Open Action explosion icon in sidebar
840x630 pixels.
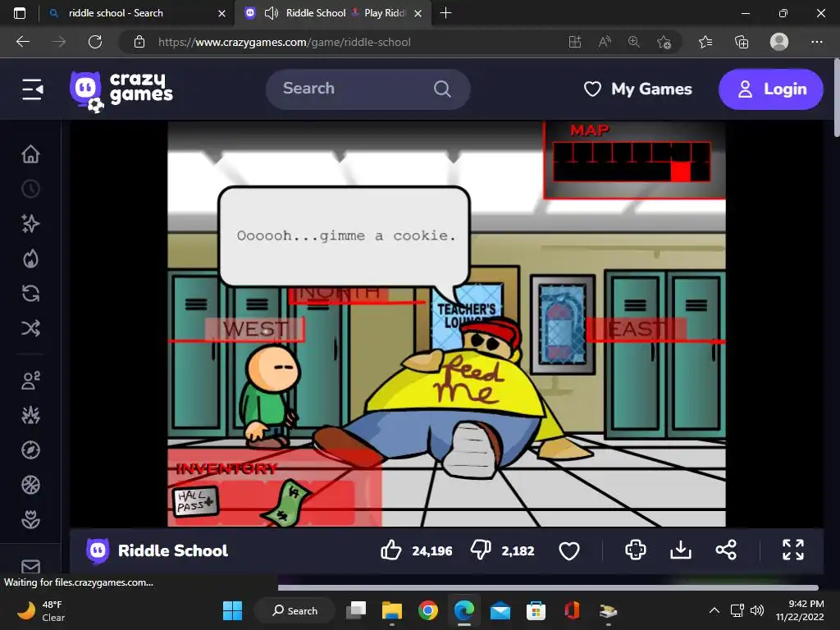pos(30,415)
